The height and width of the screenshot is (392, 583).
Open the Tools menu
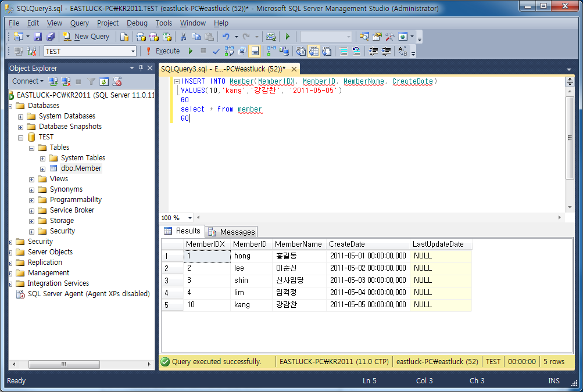tap(163, 23)
